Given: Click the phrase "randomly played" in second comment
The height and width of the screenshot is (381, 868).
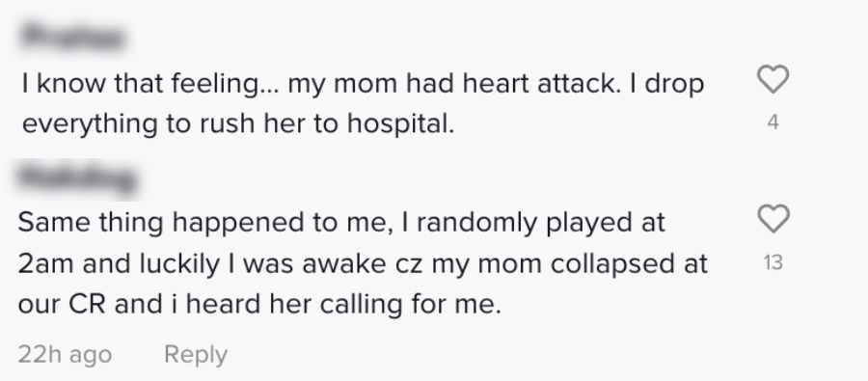Looking at the screenshot, I should [x=523, y=223].
